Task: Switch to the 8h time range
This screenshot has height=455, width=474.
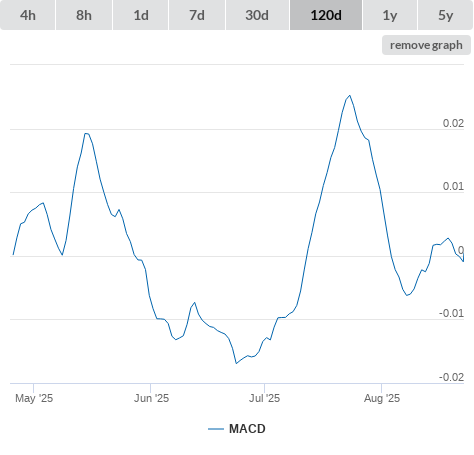Action: click(x=84, y=15)
